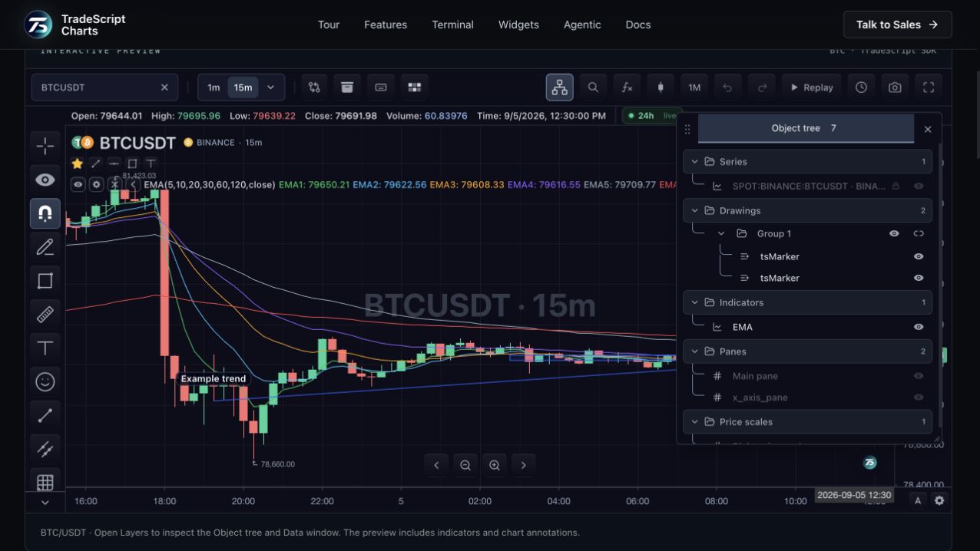This screenshot has width=980, height=551.
Task: Collapse the Panes section
Action: tap(694, 351)
